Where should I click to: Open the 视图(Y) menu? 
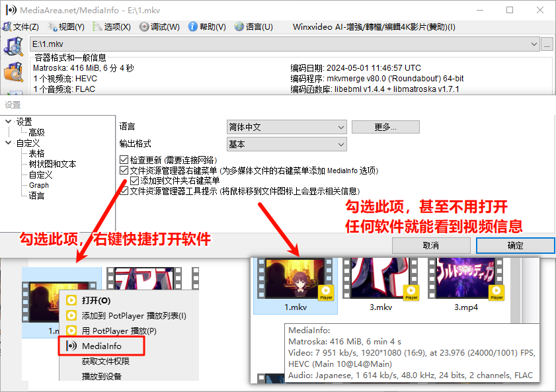(x=66, y=27)
